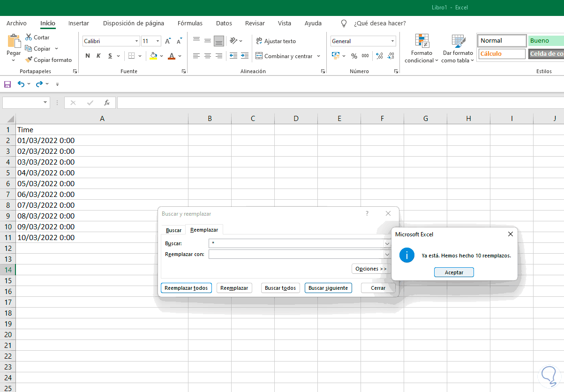The height and width of the screenshot is (392, 564).
Task: Open the Insertar ribbon tab
Action: (x=79, y=23)
